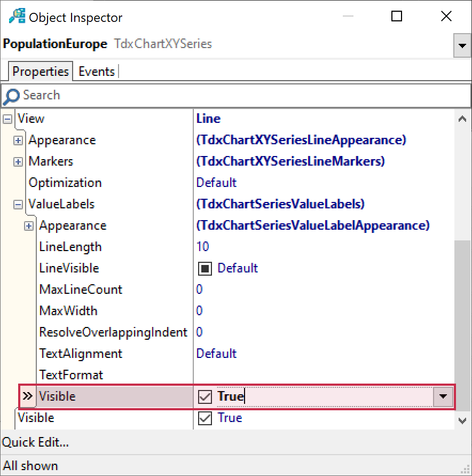472x476 pixels.
Task: Click the double-arrow marker beside Visible
Action: click(27, 396)
